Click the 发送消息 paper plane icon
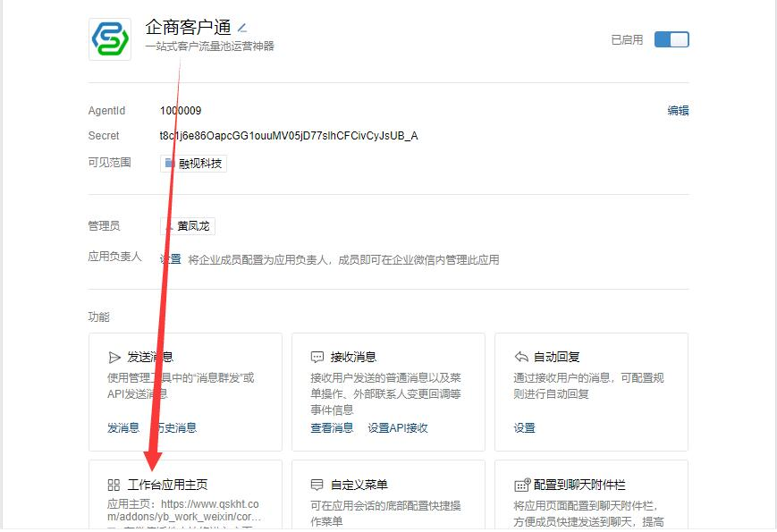The image size is (777, 532). (x=114, y=357)
